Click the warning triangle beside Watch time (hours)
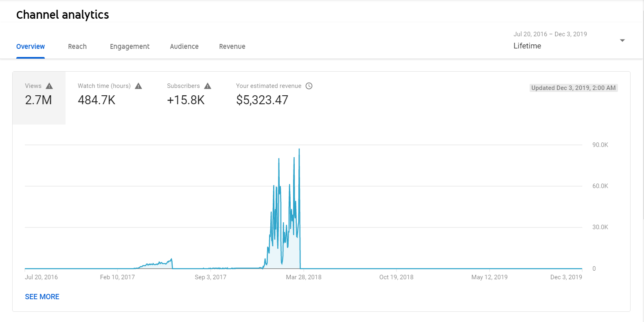 click(x=138, y=86)
